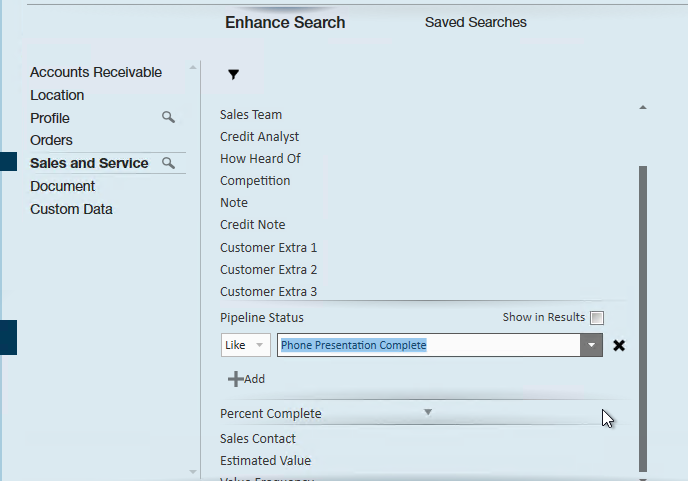688x481 pixels.
Task: Click the Sales Team field
Action: click(x=251, y=115)
